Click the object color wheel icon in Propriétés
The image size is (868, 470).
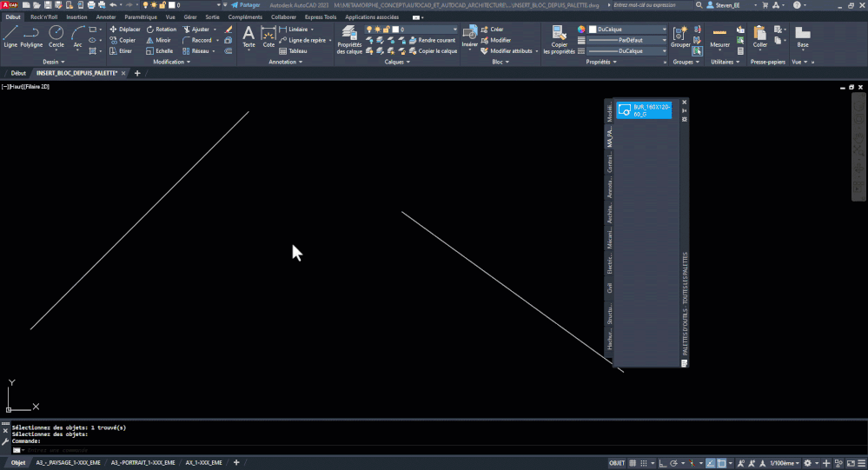tap(581, 30)
